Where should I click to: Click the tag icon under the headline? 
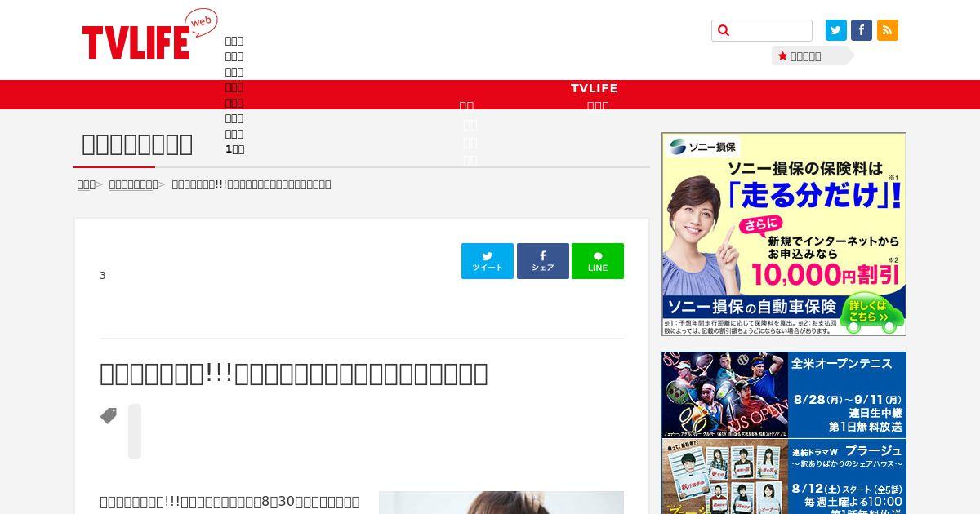click(109, 416)
